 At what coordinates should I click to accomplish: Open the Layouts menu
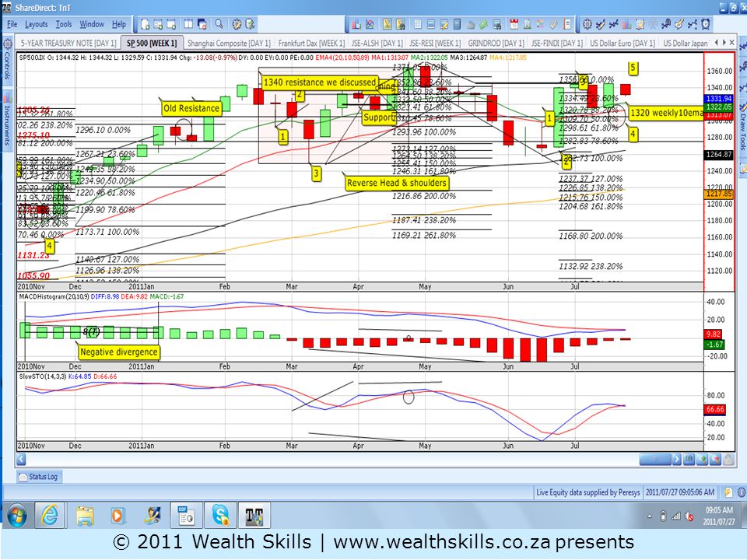coord(37,24)
